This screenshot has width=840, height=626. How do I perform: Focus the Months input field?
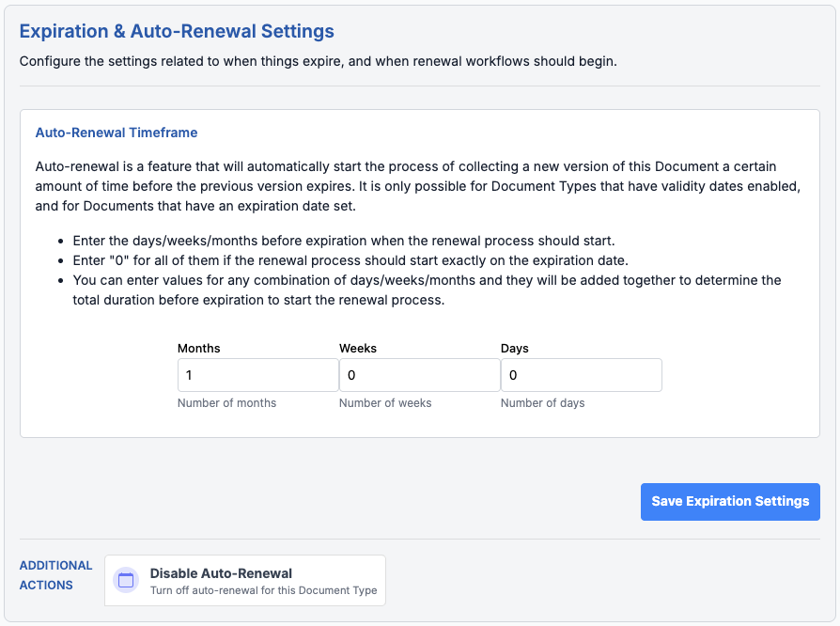tap(257, 375)
